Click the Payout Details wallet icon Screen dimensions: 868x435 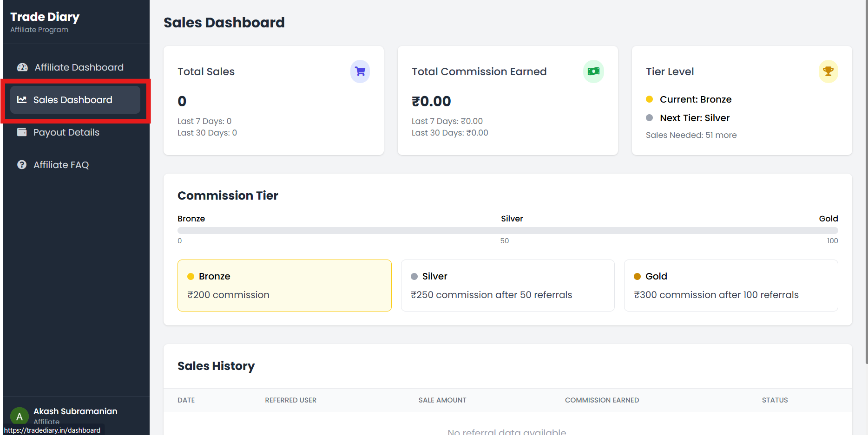coord(22,132)
